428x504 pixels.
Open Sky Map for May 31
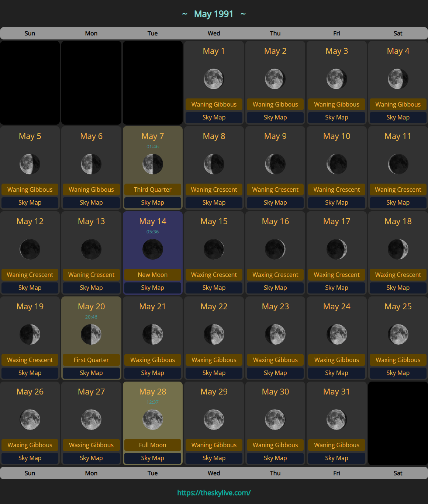tap(336, 458)
